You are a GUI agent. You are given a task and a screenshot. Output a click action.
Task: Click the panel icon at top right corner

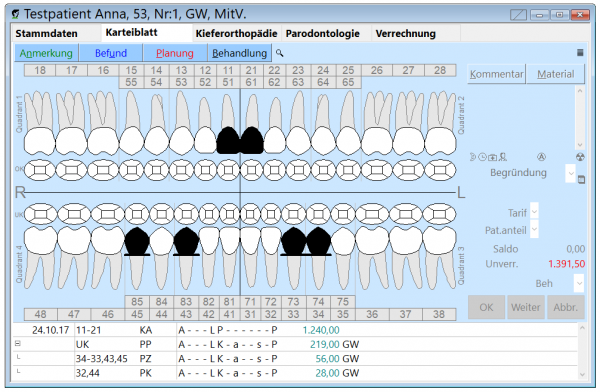click(580, 53)
